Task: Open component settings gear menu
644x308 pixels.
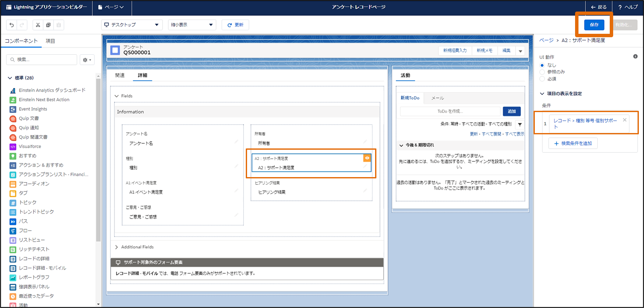Action: (x=87, y=60)
